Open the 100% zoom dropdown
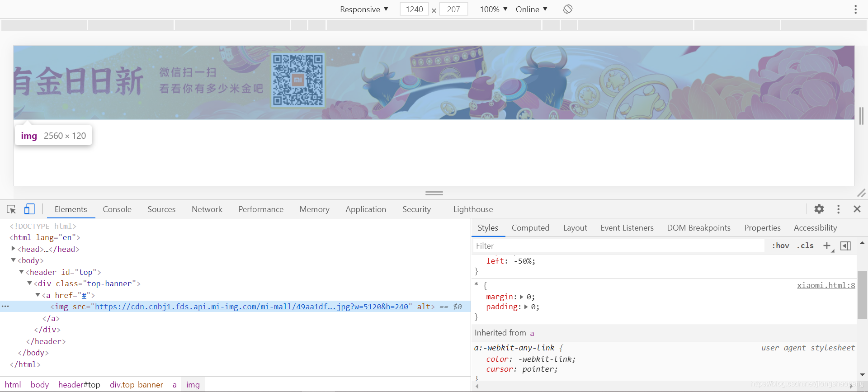Screen dimensions: 868x392 click(494, 9)
